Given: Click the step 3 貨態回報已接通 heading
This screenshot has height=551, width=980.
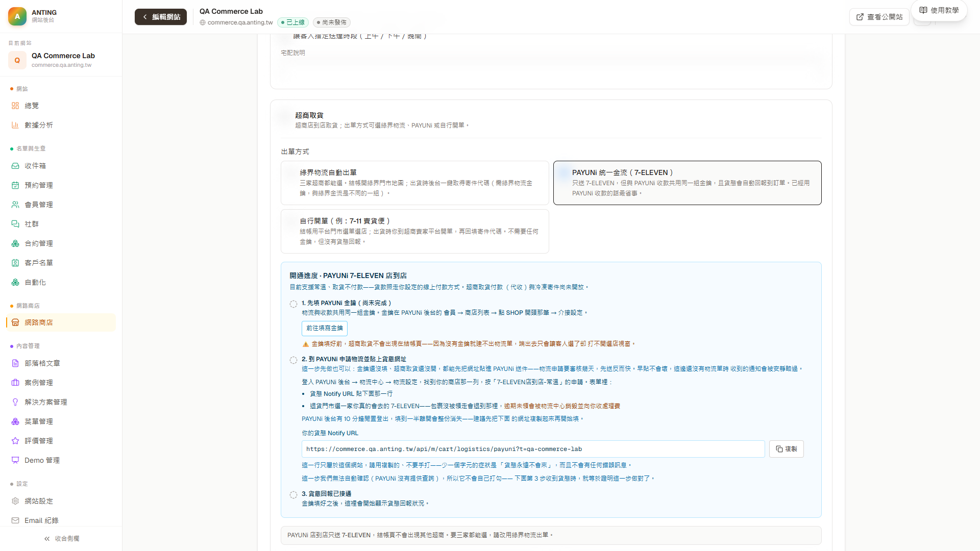Looking at the screenshot, I should tap(327, 494).
